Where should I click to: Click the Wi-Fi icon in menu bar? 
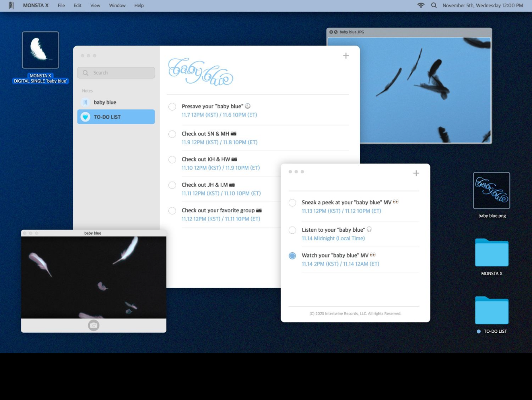421,6
